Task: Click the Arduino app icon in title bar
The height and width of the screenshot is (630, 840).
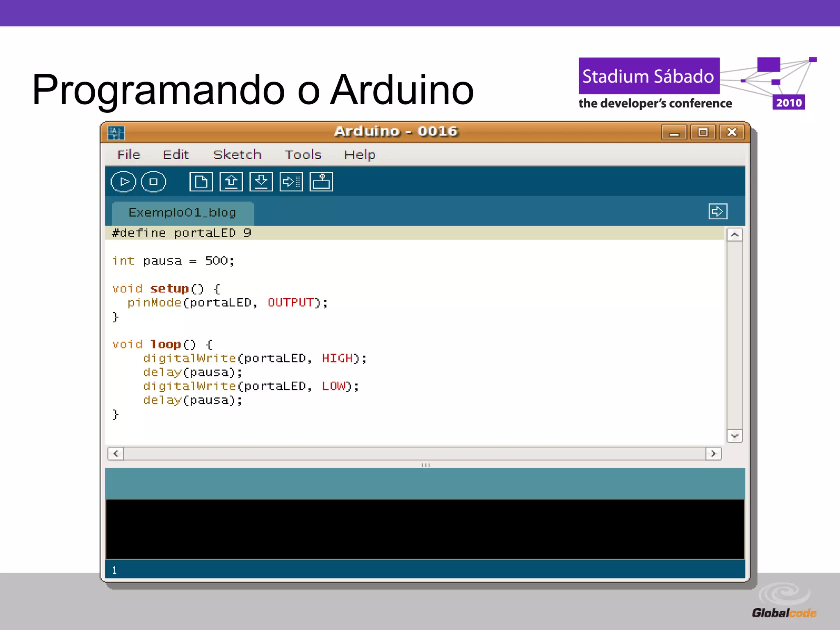Action: (x=116, y=132)
